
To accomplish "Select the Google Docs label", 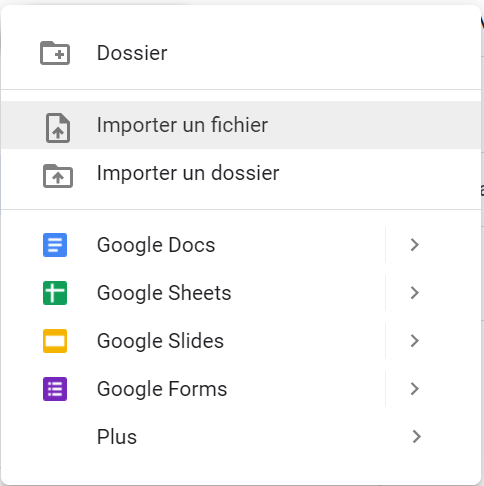I will point(156,245).
